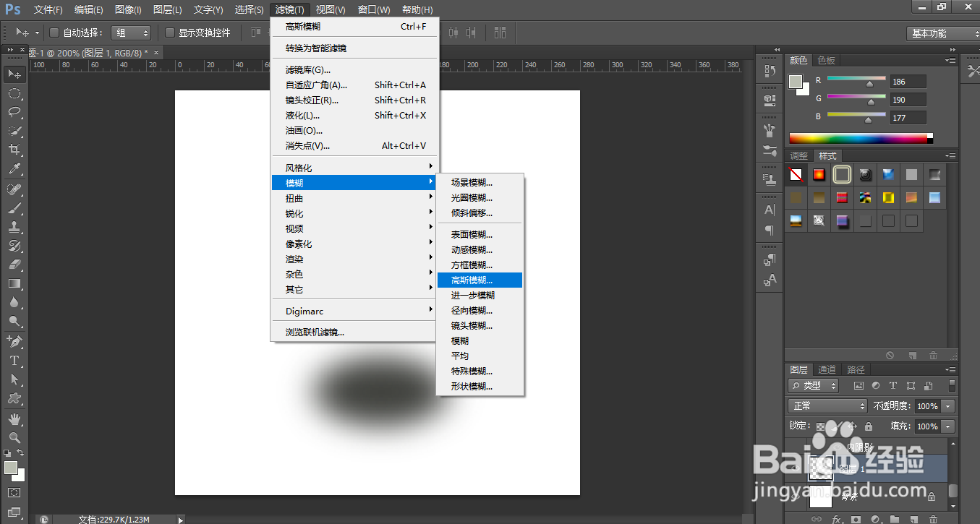Select the Move tool in toolbox
The image size is (980, 524).
14,74
